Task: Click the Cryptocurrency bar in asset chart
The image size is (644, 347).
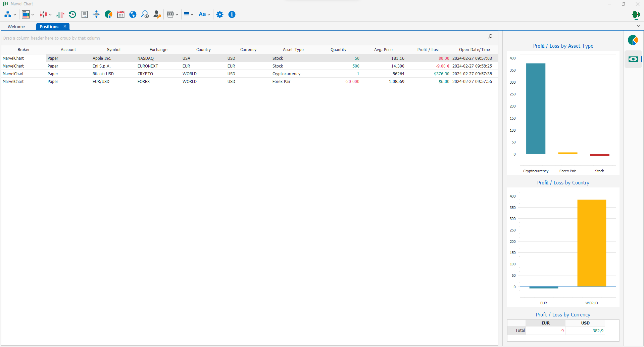Action: click(x=536, y=109)
